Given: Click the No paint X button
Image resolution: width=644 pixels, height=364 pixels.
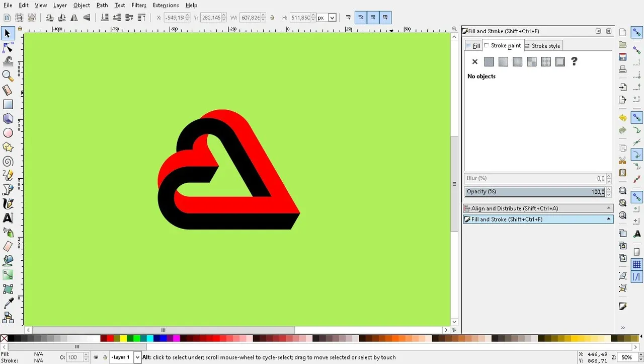Looking at the screenshot, I should [474, 61].
